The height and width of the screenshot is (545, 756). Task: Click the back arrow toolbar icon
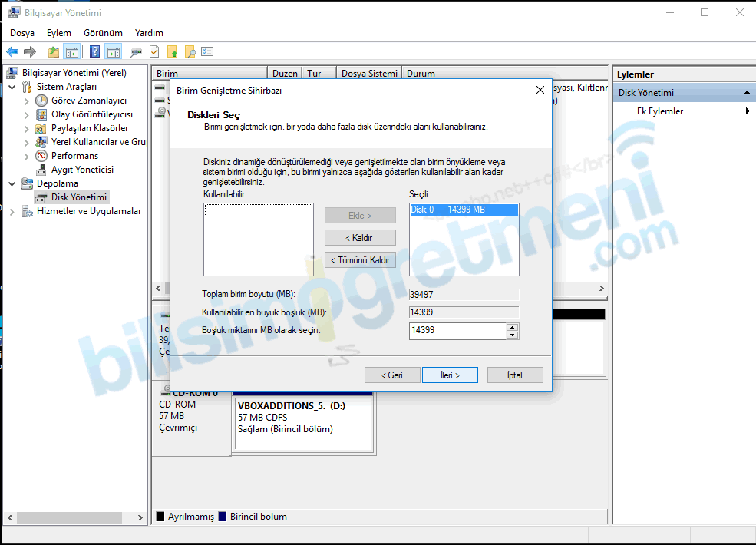(x=12, y=52)
